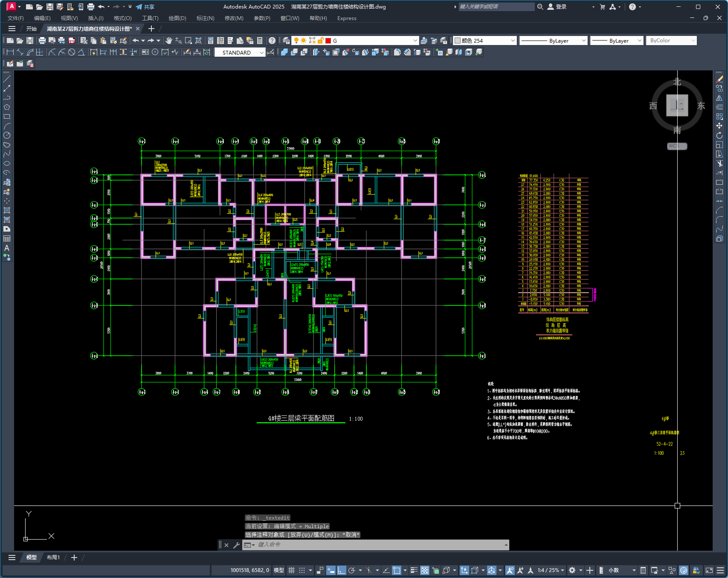This screenshot has height=578, width=728.
Task: Click the DWF publish icon
Action: point(72,41)
